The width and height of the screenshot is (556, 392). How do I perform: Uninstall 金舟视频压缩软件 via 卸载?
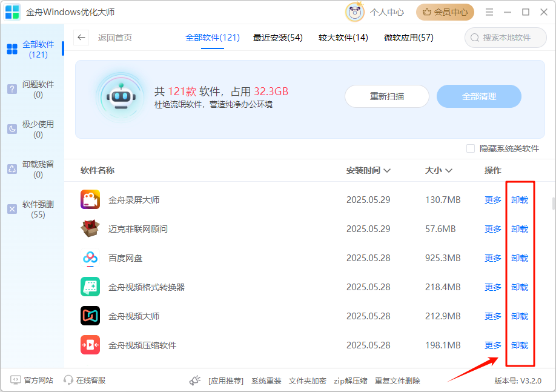(520, 345)
